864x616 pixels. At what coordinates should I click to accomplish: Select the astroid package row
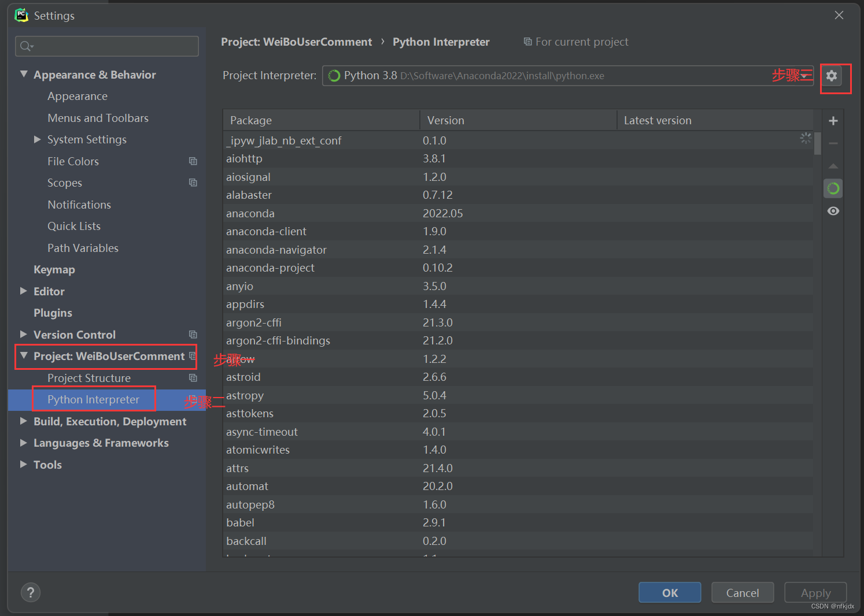click(518, 377)
